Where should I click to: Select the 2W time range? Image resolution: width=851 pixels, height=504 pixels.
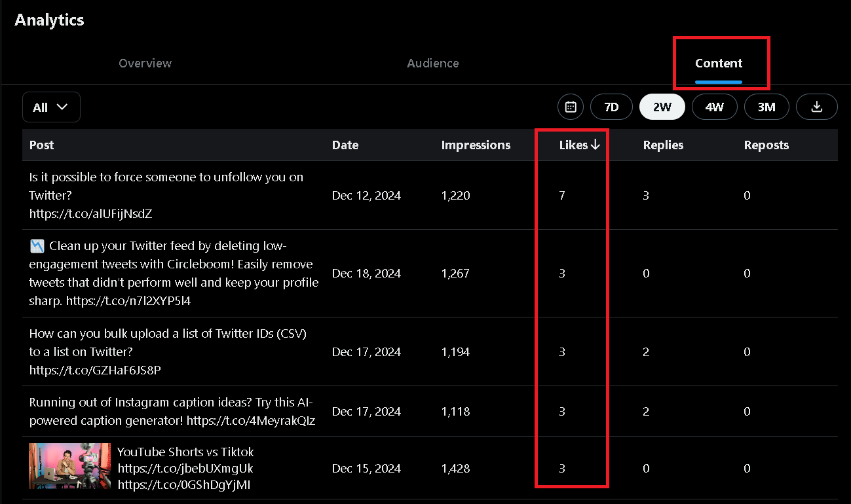coord(662,107)
